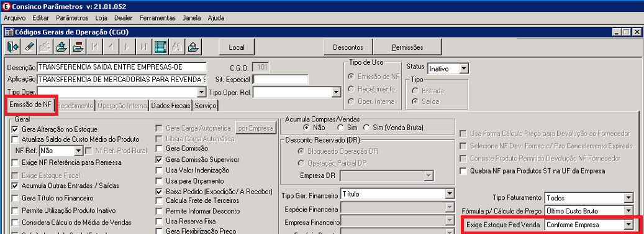Expand the Tipo Oper. dropdown
This screenshot has height=234, width=644.
202,92
